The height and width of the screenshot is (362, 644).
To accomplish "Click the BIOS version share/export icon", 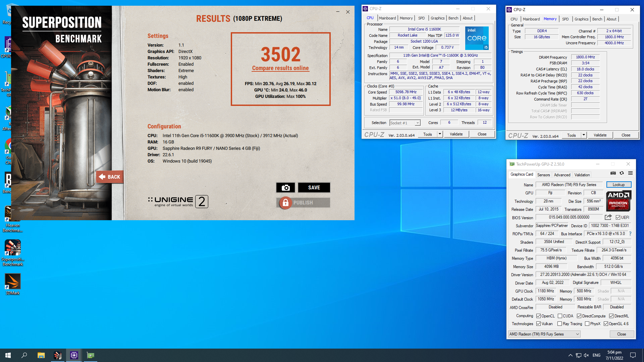I will point(608,217).
